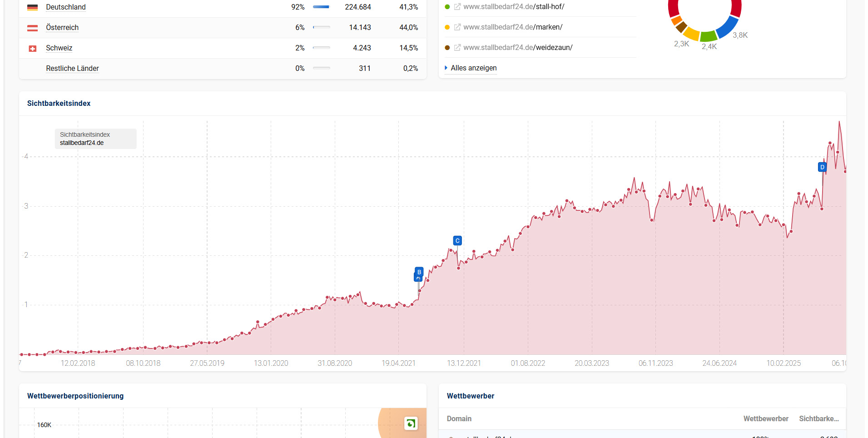Click the 311 value for Restliche Länder
Screen dimensions: 868x438
[365, 69]
